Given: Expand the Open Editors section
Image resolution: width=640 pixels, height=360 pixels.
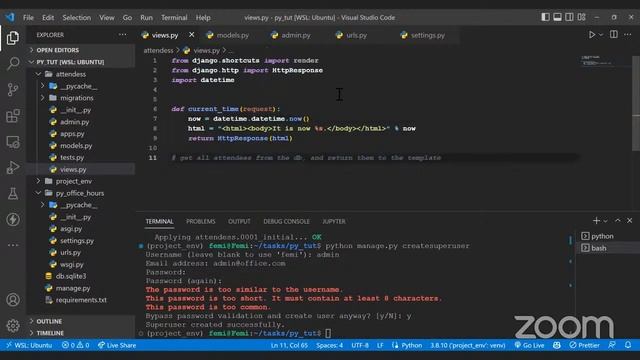Looking at the screenshot, I should 81,50.
